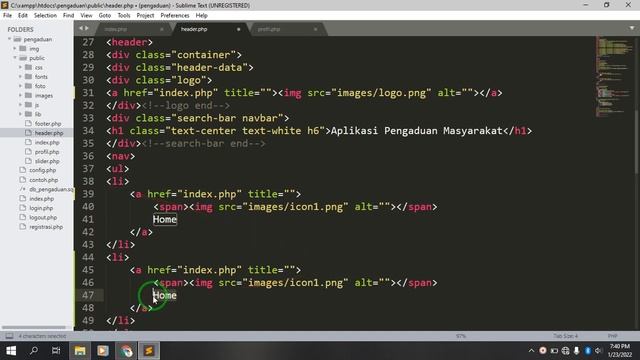Expand the css folder arrow

20,67
